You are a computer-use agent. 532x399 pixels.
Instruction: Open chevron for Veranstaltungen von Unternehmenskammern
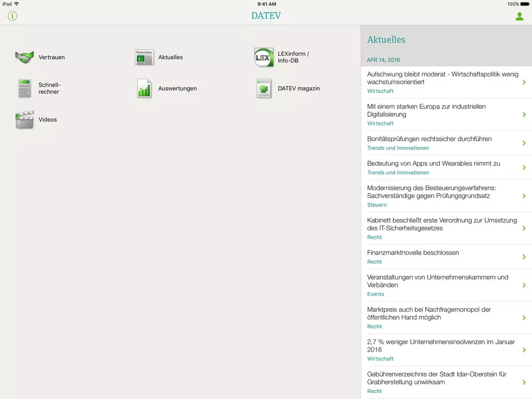[524, 285]
